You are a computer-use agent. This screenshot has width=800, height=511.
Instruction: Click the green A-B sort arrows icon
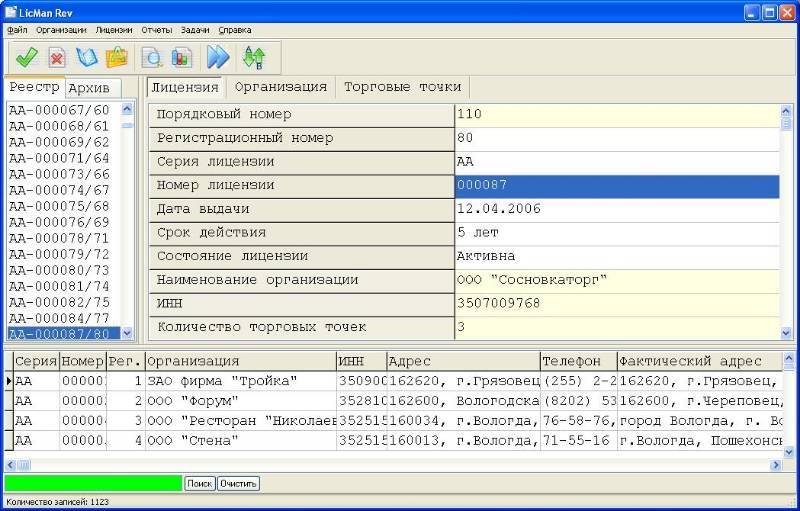254,57
